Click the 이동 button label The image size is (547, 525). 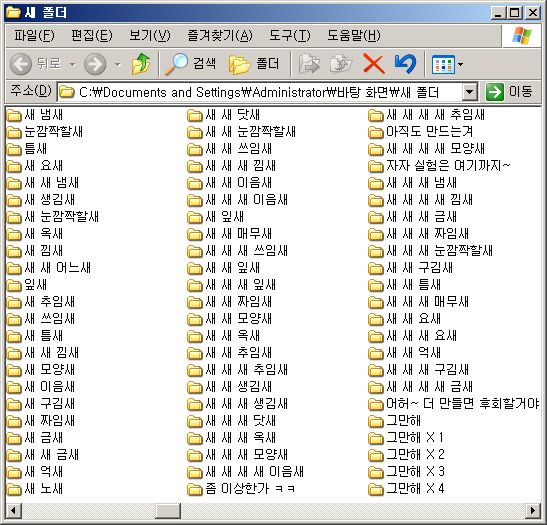(520, 91)
